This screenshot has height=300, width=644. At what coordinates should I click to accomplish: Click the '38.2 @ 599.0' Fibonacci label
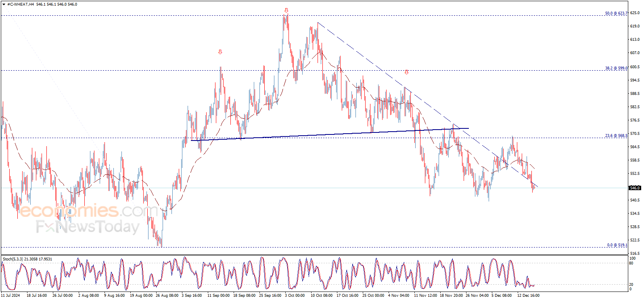click(616, 68)
